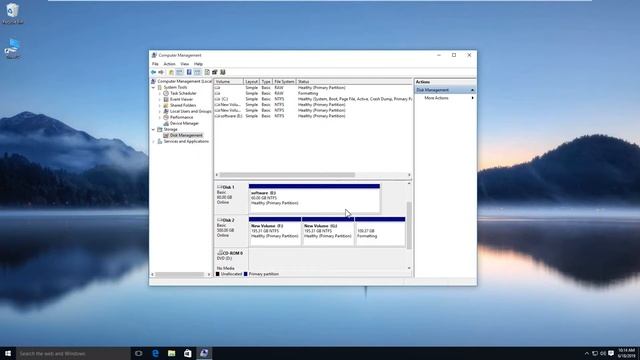The width and height of the screenshot is (640, 360).
Task: Expand the Local Users and Groups node
Action: [x=160, y=111]
